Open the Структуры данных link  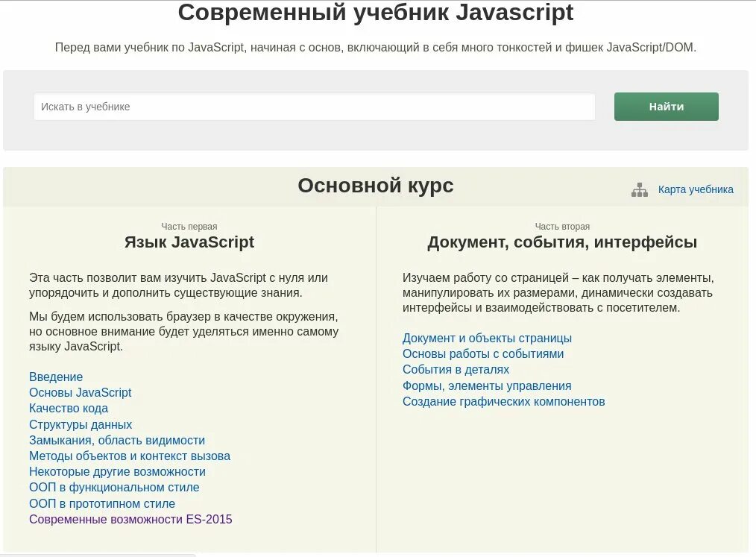pos(81,424)
